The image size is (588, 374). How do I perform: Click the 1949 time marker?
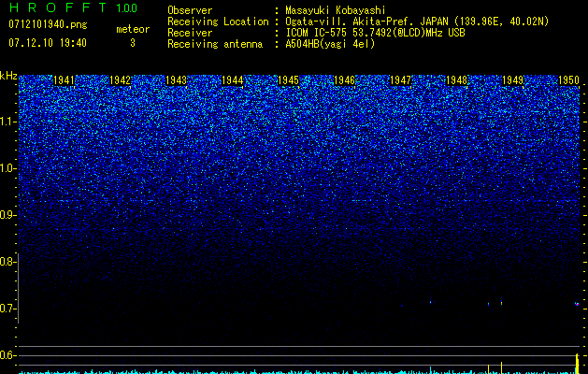512,80
